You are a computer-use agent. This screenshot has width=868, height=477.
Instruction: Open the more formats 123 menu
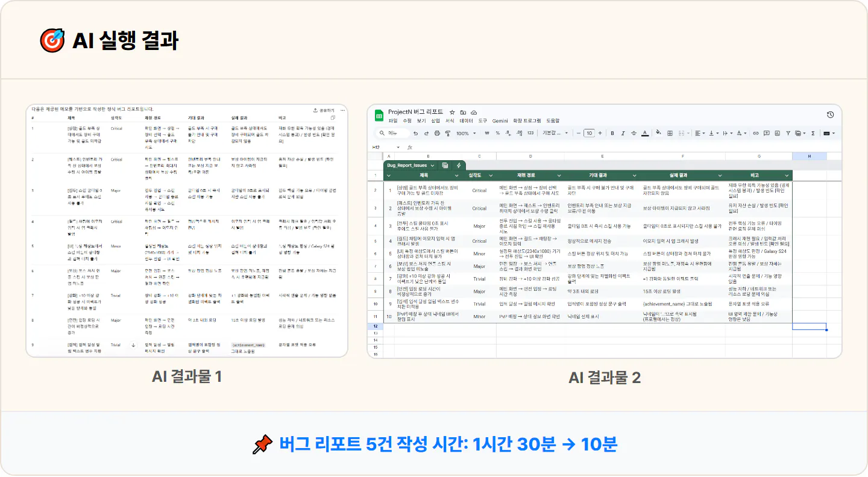[x=530, y=133]
